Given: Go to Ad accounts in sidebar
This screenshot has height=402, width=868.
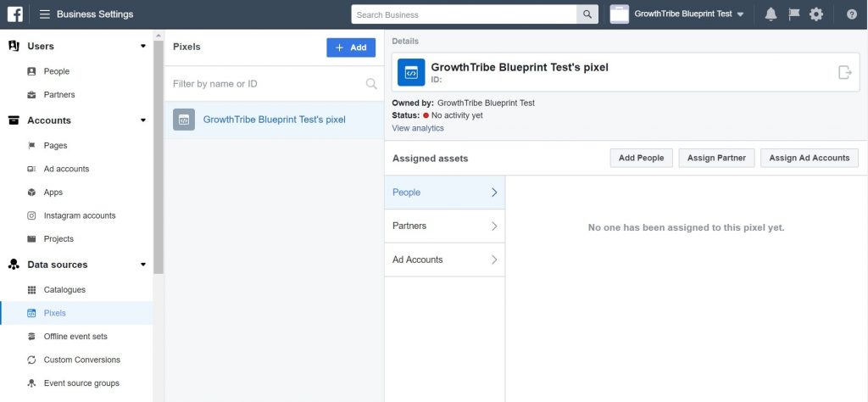Looking at the screenshot, I should coord(66,169).
